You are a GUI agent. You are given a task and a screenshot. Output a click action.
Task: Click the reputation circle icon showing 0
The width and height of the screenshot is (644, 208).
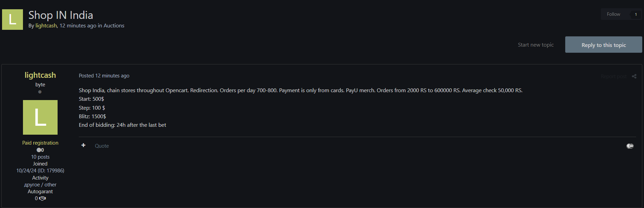tap(39, 150)
